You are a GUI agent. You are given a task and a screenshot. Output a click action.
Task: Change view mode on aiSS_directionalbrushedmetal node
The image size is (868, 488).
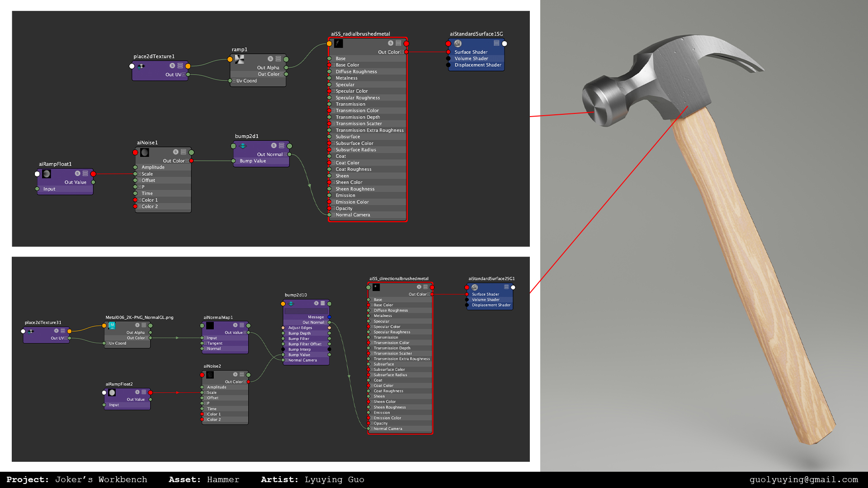coord(425,287)
